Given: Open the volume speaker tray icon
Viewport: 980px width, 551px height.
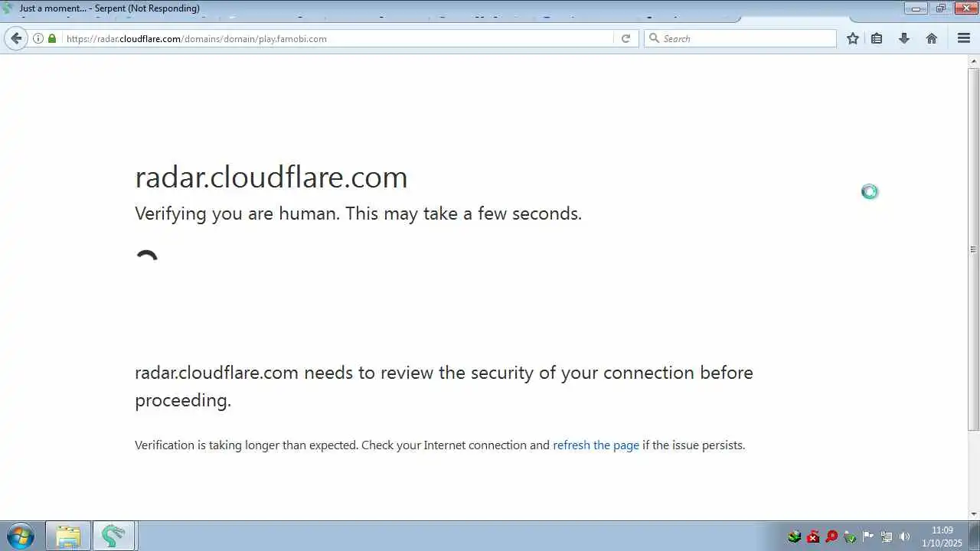Looking at the screenshot, I should tap(905, 536).
